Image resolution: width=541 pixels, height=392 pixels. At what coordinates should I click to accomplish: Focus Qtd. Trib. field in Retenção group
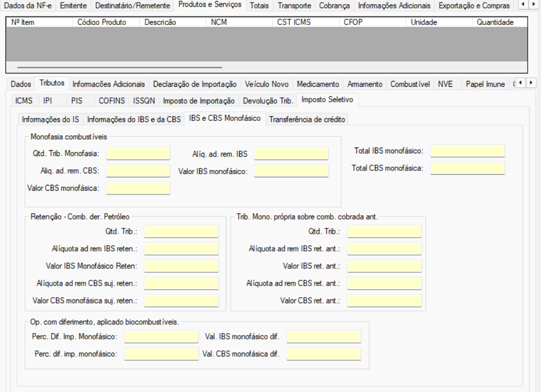(x=182, y=232)
